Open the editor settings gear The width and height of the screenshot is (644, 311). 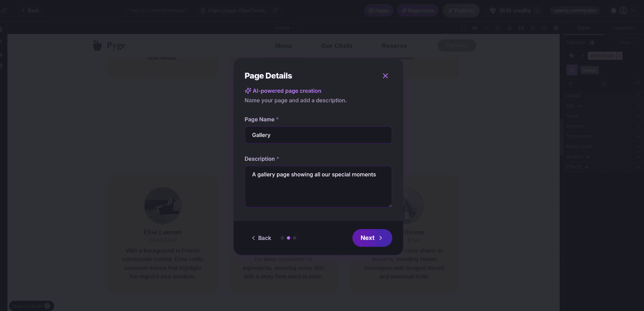556,28
